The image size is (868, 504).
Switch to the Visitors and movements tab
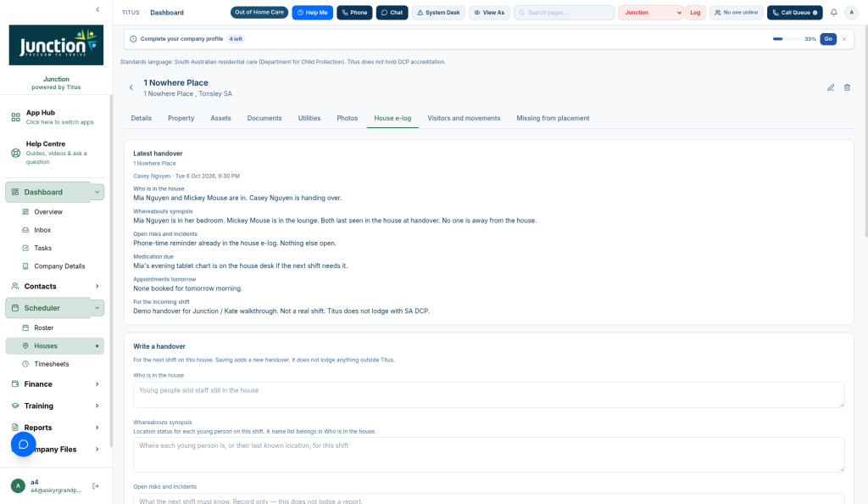[464, 118]
